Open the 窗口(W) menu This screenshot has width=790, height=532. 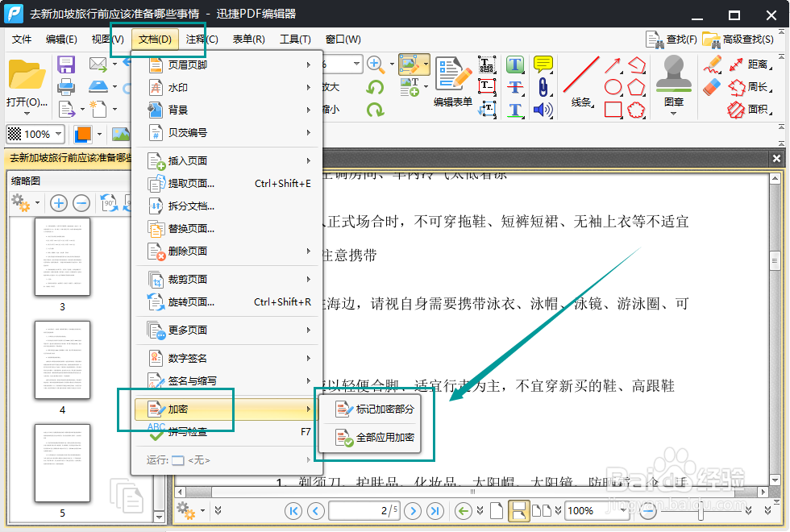pos(343,39)
